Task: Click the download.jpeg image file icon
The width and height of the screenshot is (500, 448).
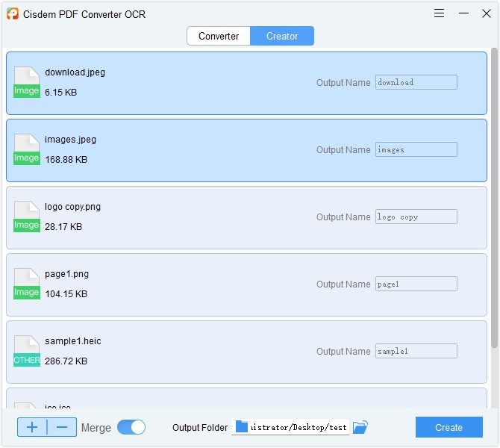Action: [27, 82]
